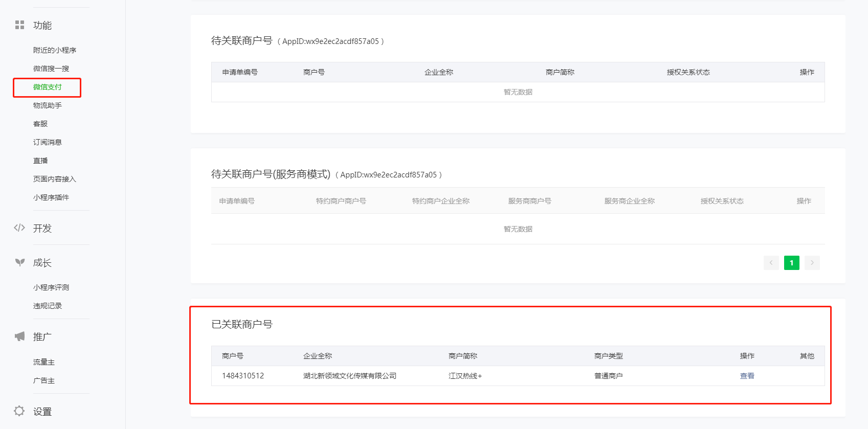Go to next page arrow in pagination
This screenshot has height=429, width=868.
coord(812,263)
